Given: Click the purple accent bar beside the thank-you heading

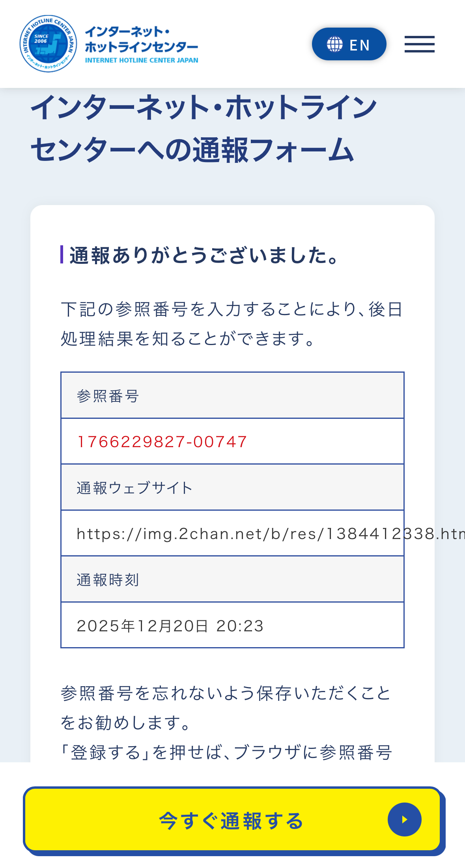Looking at the screenshot, I should click(x=62, y=254).
